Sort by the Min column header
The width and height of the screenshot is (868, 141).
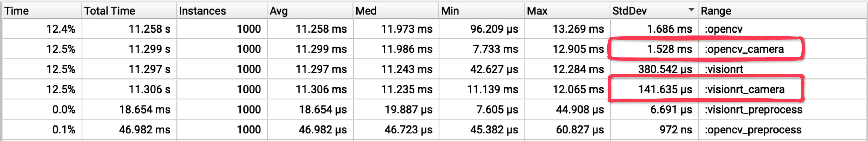450,11
